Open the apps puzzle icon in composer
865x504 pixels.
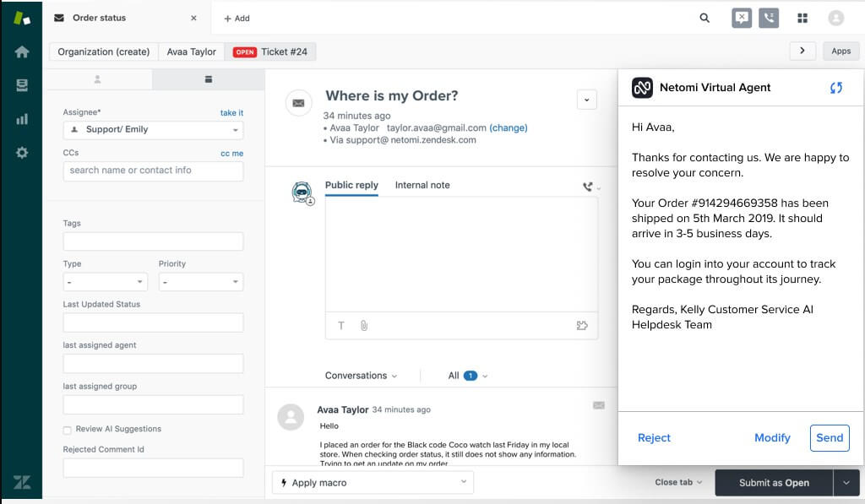(x=582, y=325)
